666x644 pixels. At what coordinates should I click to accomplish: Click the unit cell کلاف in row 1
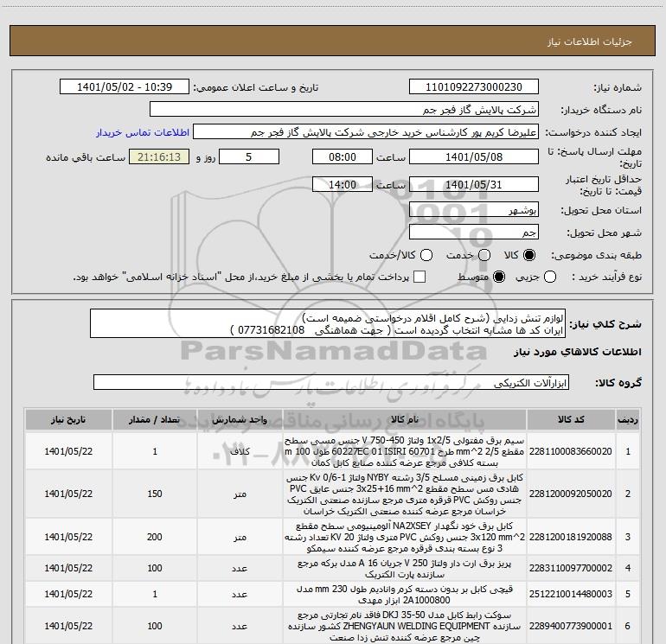click(240, 451)
